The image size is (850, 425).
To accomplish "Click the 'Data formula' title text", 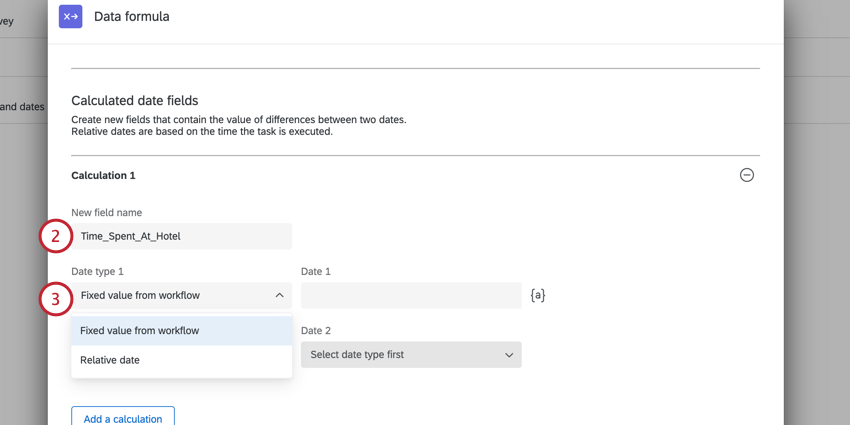I will click(132, 16).
